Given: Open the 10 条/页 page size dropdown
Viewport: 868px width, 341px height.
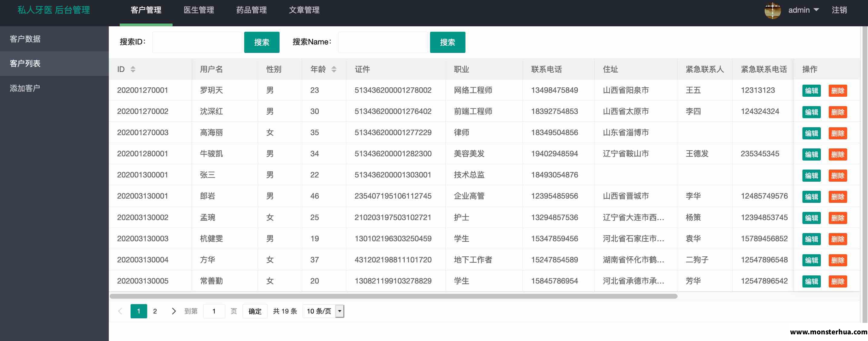Looking at the screenshot, I should tap(323, 311).
